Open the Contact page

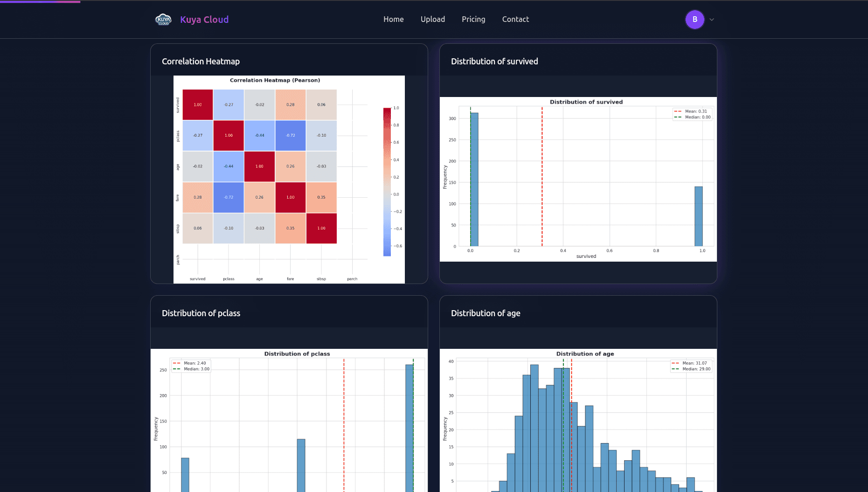click(x=515, y=19)
